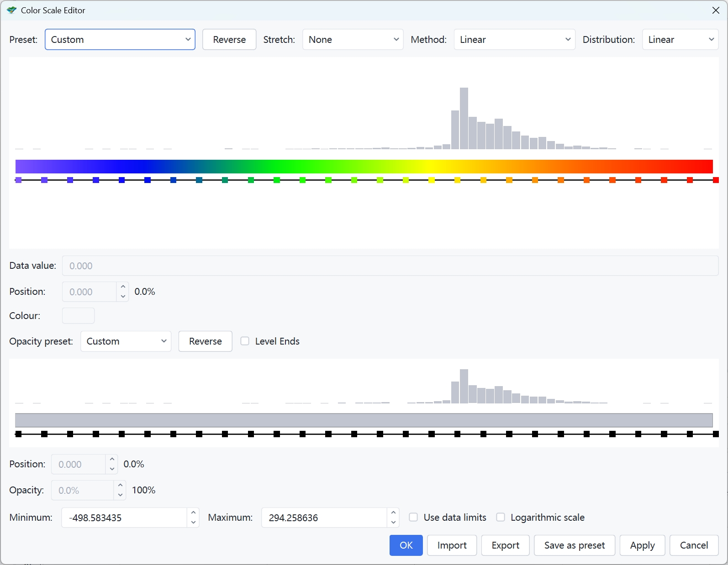Enable Logarithmic scale checkbox
Viewport: 728px width, 565px height.
[501, 517]
